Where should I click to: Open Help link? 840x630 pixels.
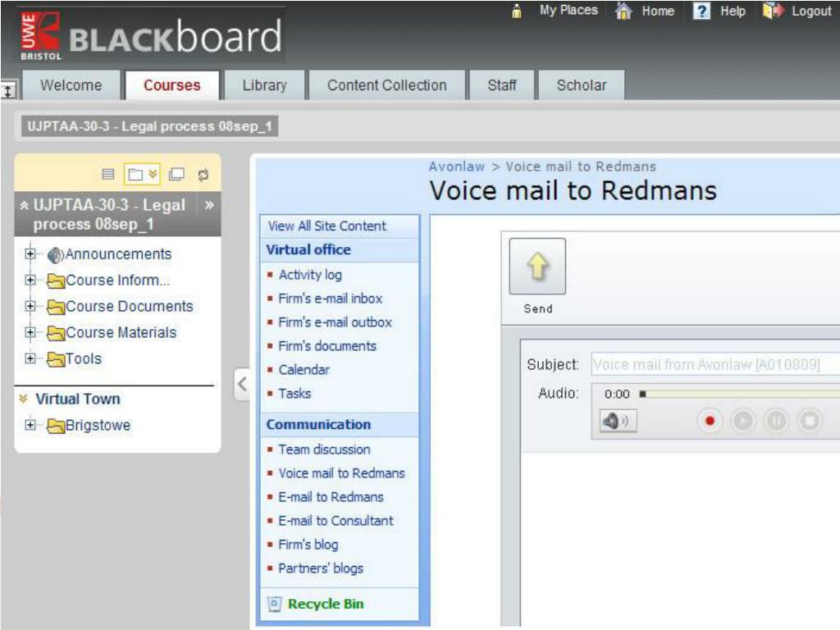click(733, 11)
